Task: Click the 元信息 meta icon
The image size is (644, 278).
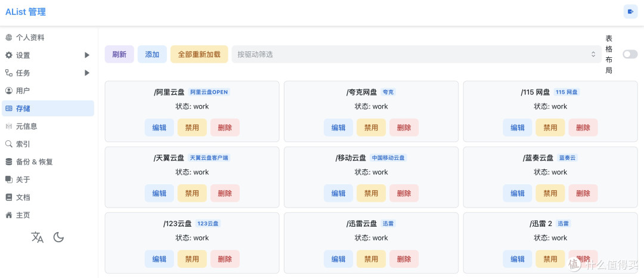Action: (8, 126)
